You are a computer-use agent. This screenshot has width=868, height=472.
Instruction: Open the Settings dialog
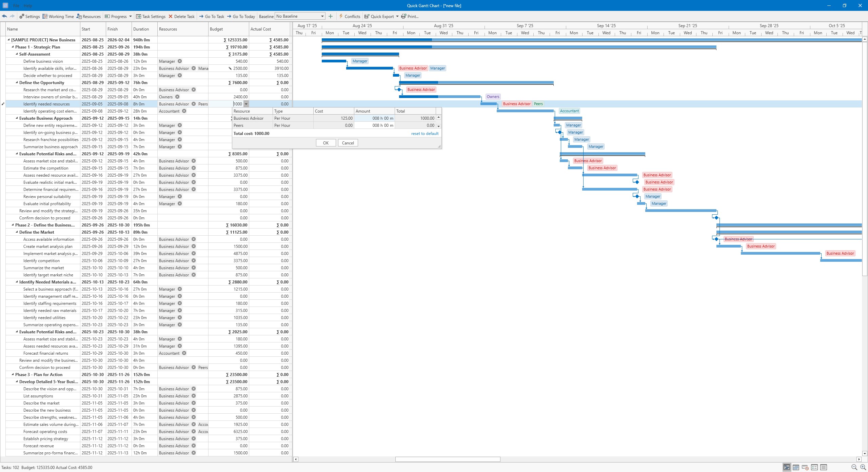(x=30, y=16)
